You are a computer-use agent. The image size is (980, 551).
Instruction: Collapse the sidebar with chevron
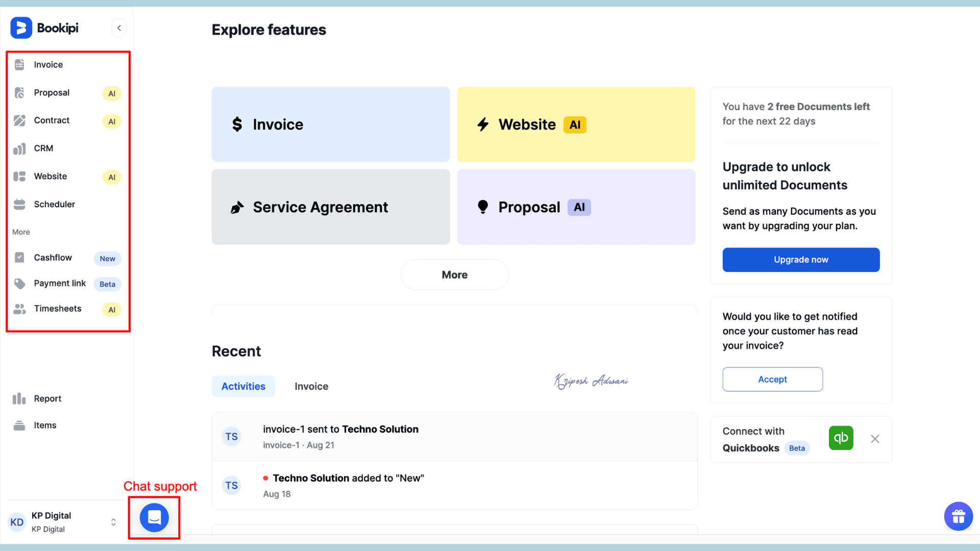119,28
